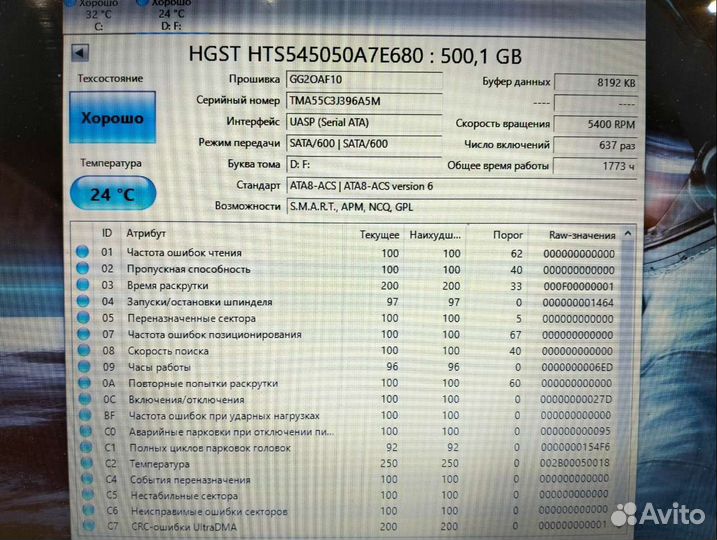Click the Хорошо health status button
Screen dimensions: 717x540
112,118
